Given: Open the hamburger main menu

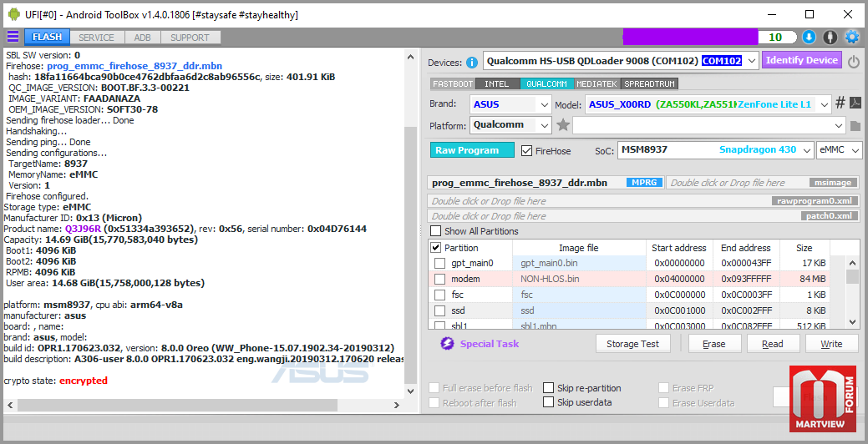Looking at the screenshot, I should coord(13,37).
